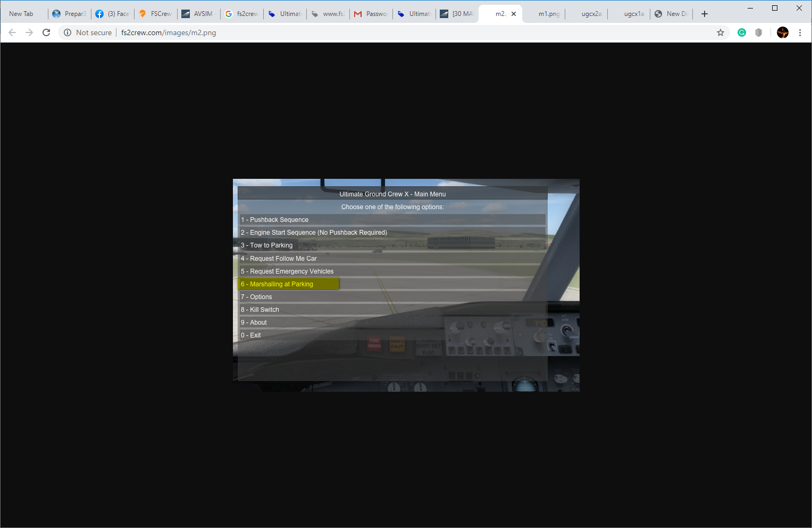The image size is (812, 528).
Task: Open the Chrome profile avatar
Action: click(x=783, y=32)
